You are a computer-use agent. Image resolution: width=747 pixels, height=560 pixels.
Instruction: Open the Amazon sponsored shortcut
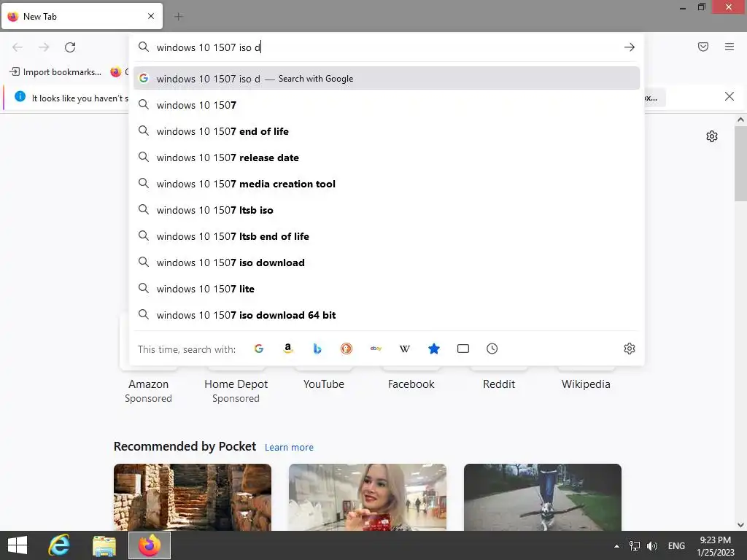pos(148,384)
